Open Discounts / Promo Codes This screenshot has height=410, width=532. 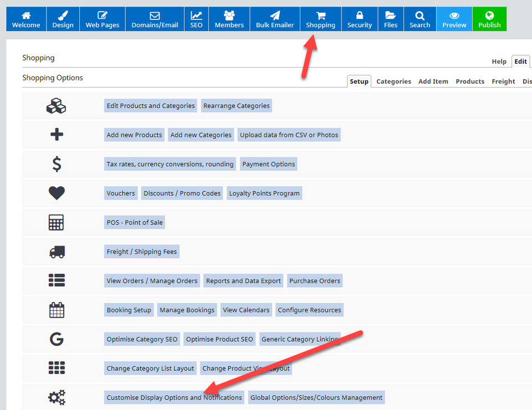point(182,193)
